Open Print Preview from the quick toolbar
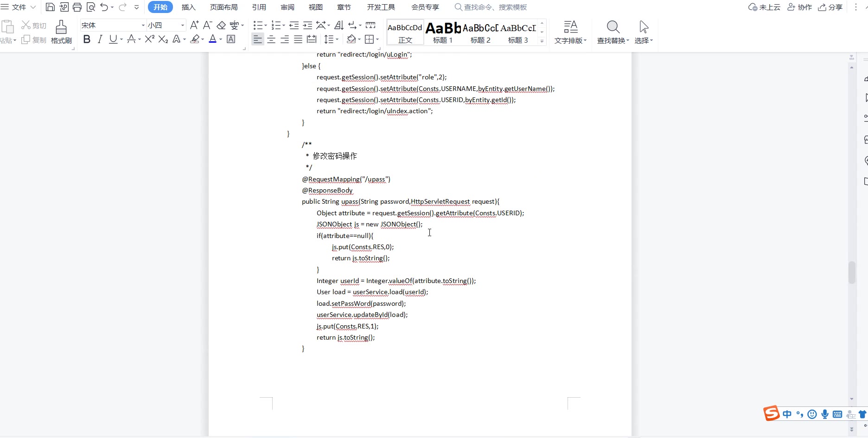The image size is (868, 438). click(91, 7)
